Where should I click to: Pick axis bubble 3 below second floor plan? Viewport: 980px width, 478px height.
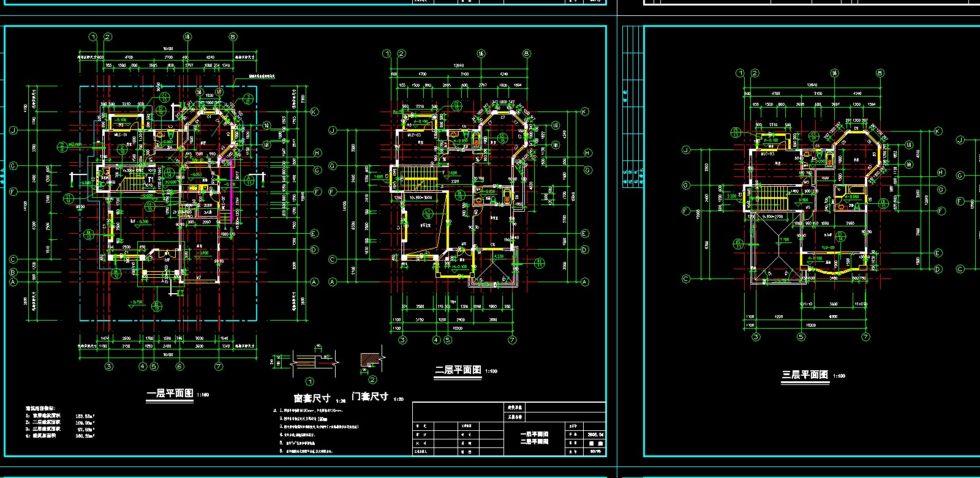coord(402,340)
